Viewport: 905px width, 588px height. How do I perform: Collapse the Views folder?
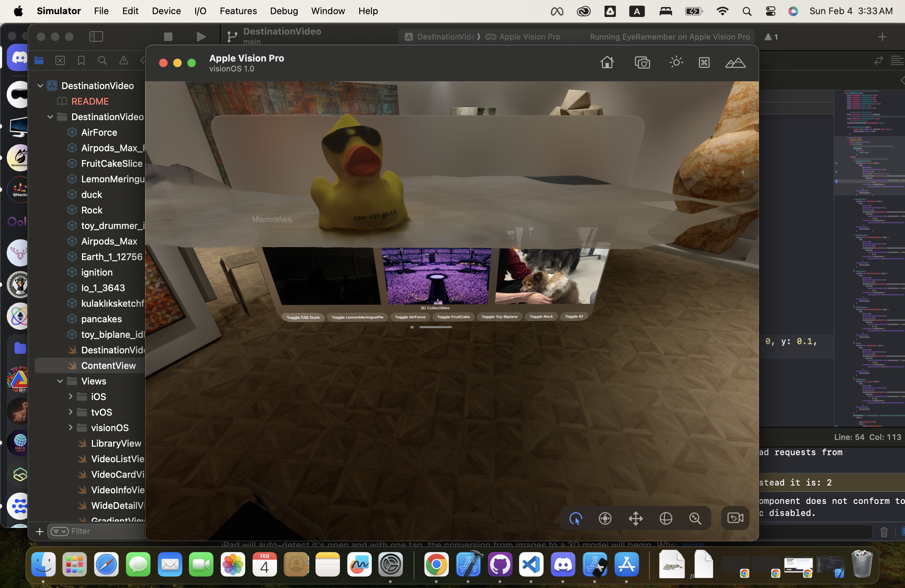point(60,381)
